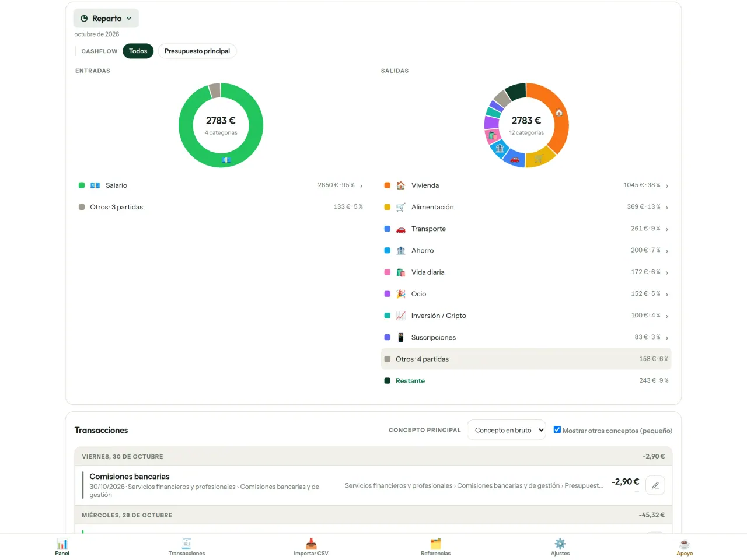Image resolution: width=747 pixels, height=560 pixels.
Task: Open Referencias folder icon
Action: 435,544
